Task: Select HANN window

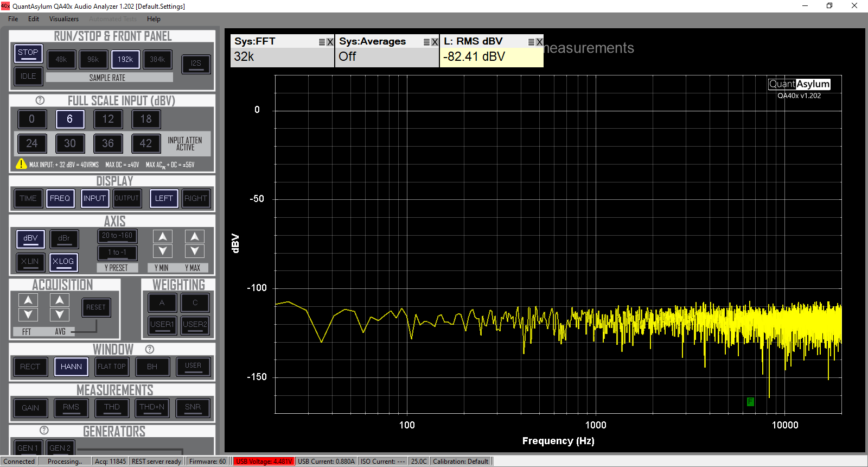Action: click(71, 367)
